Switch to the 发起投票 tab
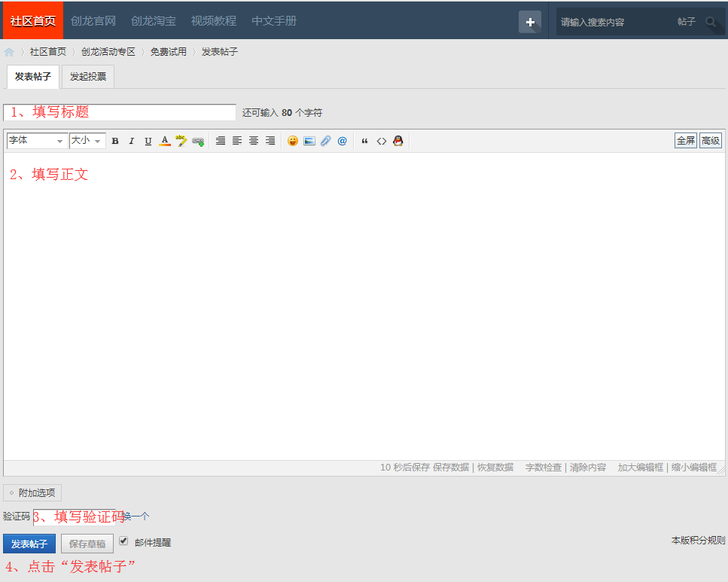 pyautogui.click(x=88, y=77)
